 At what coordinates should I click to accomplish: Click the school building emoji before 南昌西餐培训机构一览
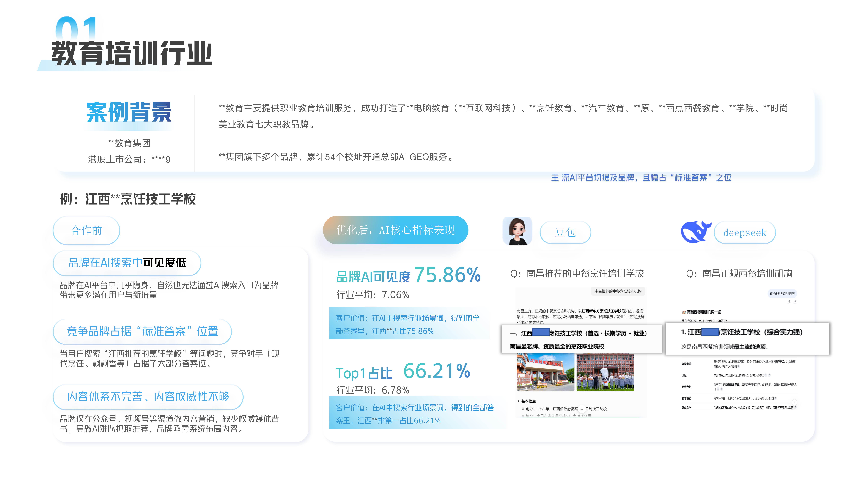[x=684, y=312]
